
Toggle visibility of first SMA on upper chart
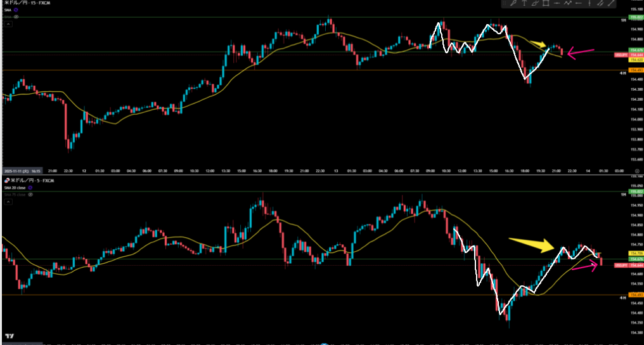click(16, 11)
